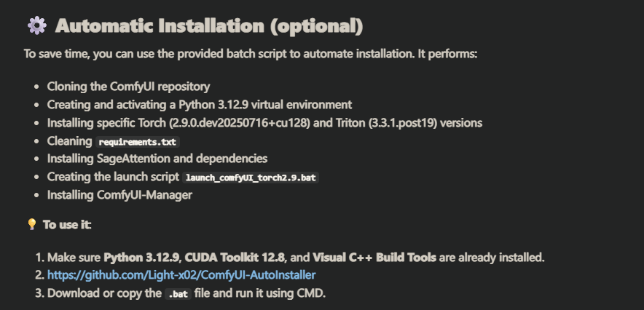Image resolution: width=644 pixels, height=310 pixels.
Task: Open the ComfyUI-AutoInstaller GitHub link
Action: [x=181, y=275]
